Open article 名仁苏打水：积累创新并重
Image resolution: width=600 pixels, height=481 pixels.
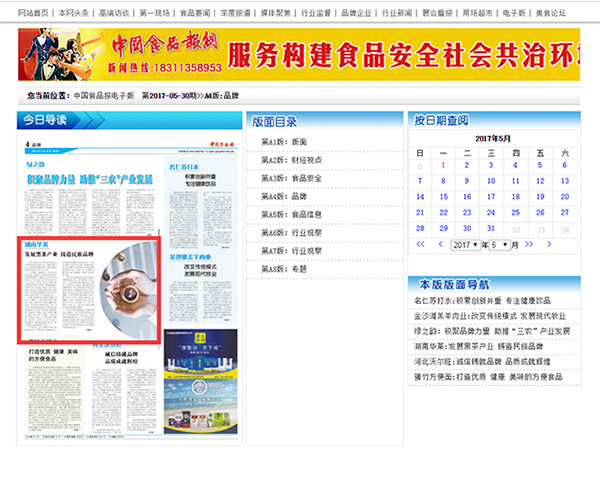pyautogui.click(x=490, y=300)
